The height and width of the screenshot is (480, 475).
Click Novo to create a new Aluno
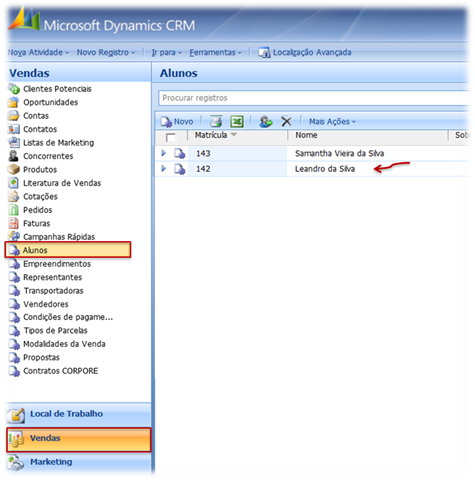click(x=177, y=122)
